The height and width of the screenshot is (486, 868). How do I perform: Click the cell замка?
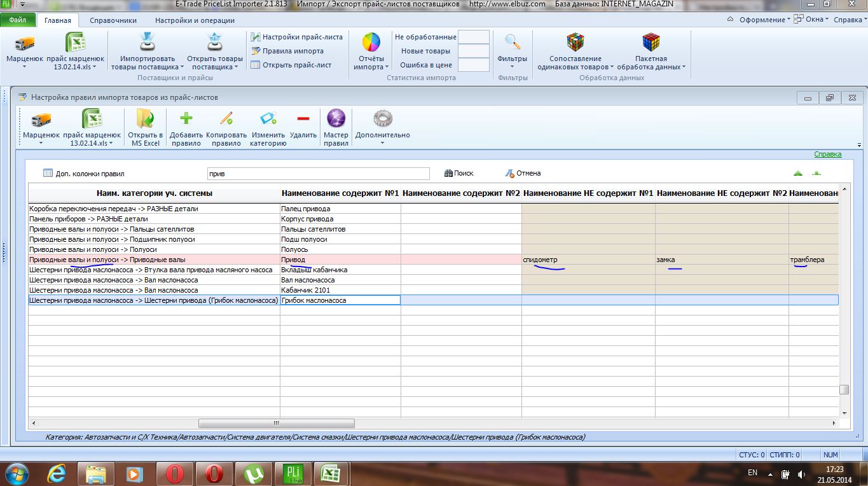[722, 260]
